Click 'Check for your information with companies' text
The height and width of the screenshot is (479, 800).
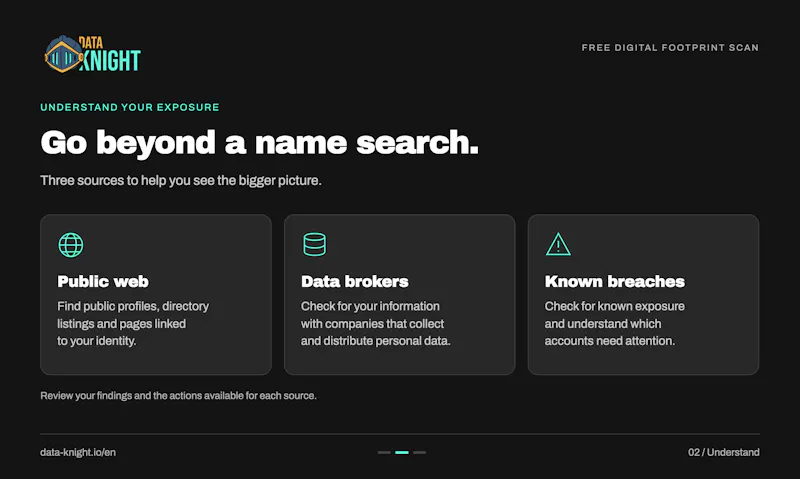tap(376, 323)
